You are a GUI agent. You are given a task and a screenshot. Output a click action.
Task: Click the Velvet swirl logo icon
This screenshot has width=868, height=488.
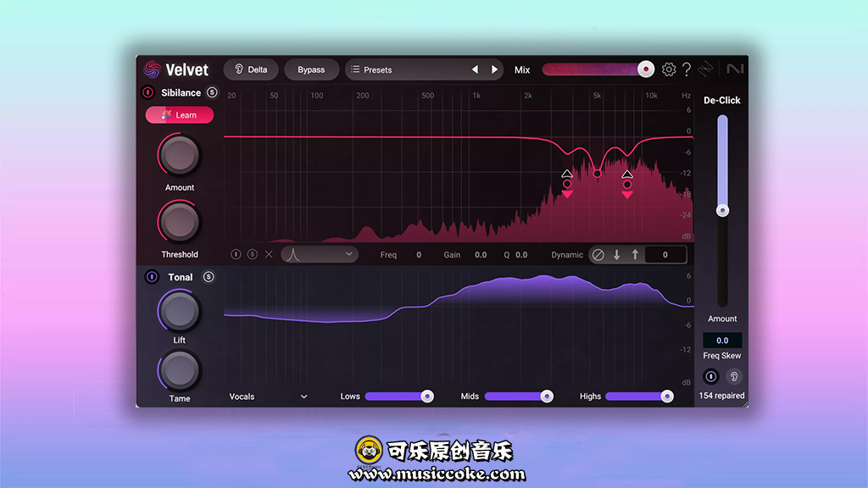point(152,69)
